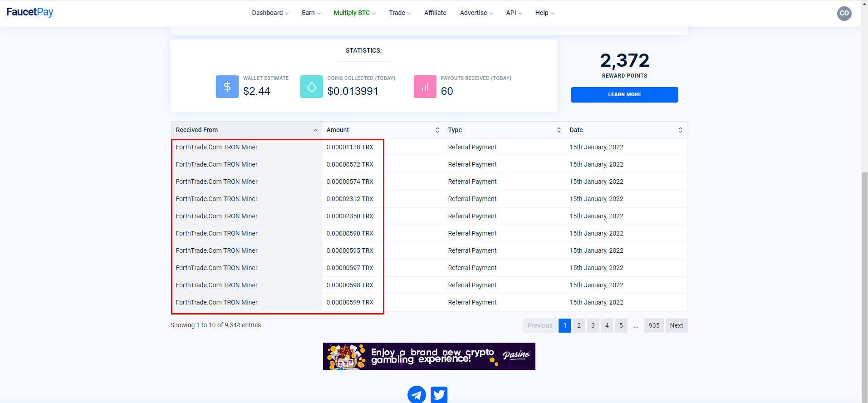Viewport: 868px width, 403px height.
Task: Click the coins collected droplet icon
Action: pos(312,87)
